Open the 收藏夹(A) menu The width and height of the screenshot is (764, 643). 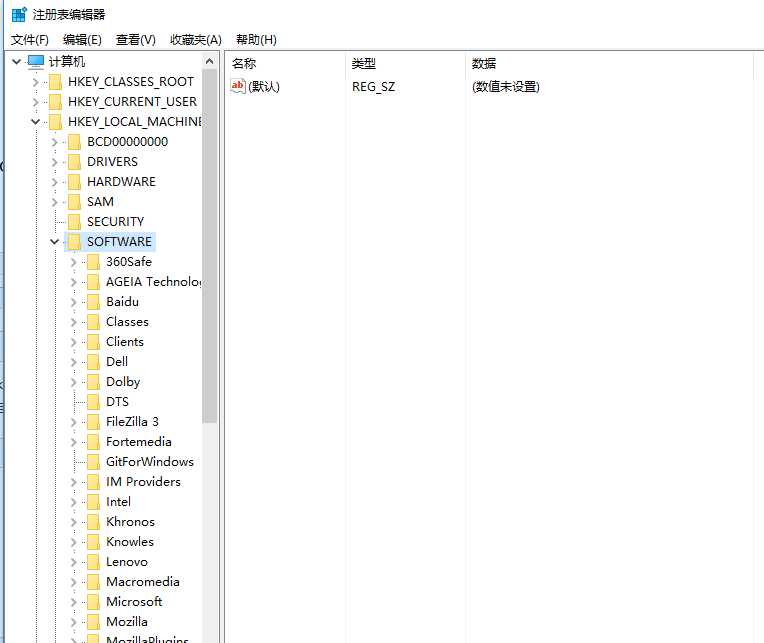click(x=195, y=39)
